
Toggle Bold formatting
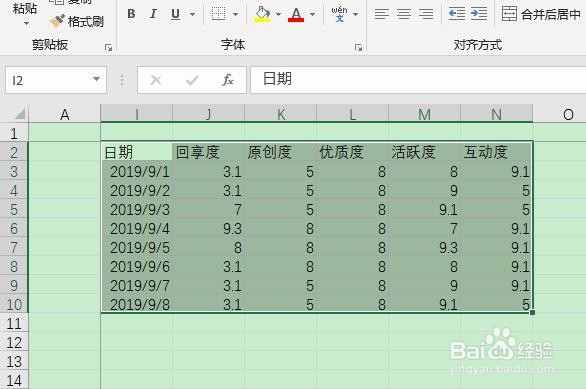click(x=131, y=14)
